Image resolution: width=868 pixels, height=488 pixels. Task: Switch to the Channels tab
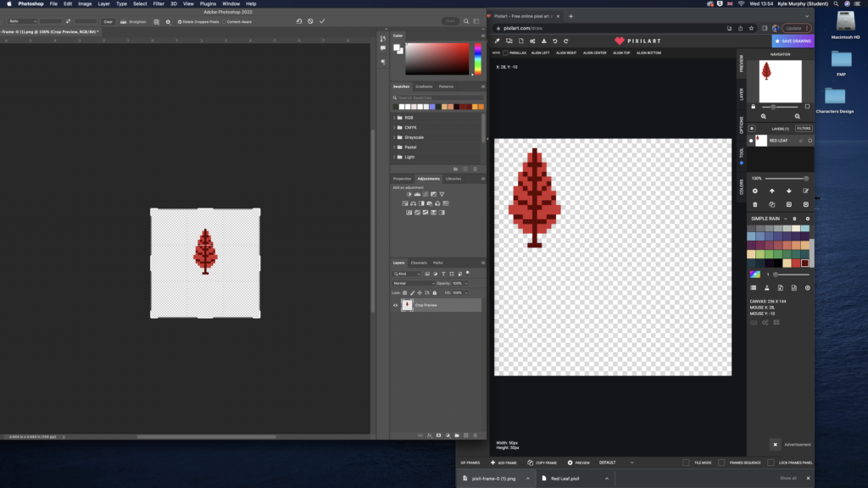(419, 263)
